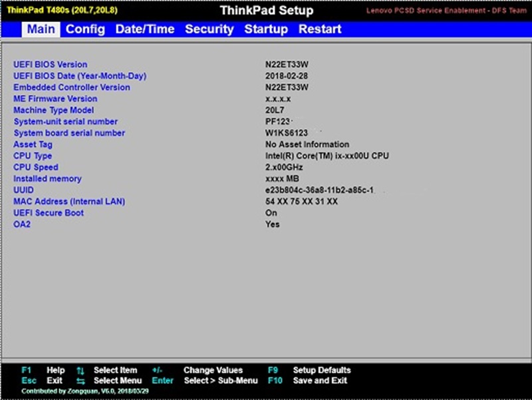Image resolution: width=532 pixels, height=400 pixels.
Task: Click the up-down arrows Select Item icon
Action: coord(80,371)
